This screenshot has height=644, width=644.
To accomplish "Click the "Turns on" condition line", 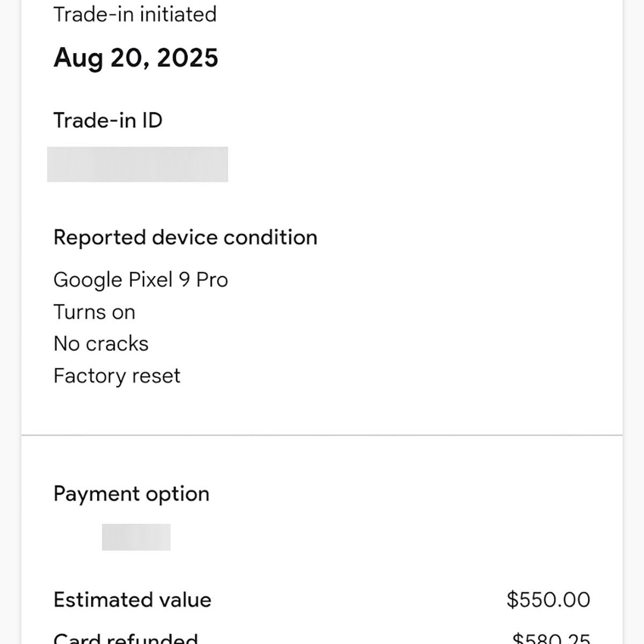I will coord(94,312).
